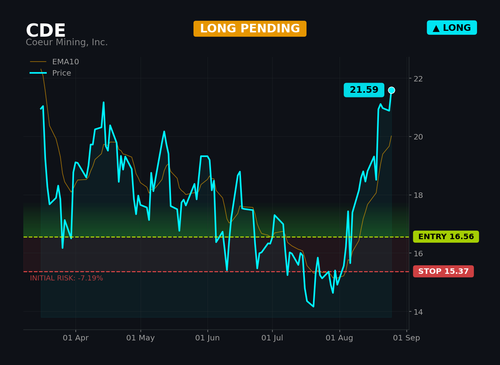Click the 01 Jun date label

coord(207,338)
